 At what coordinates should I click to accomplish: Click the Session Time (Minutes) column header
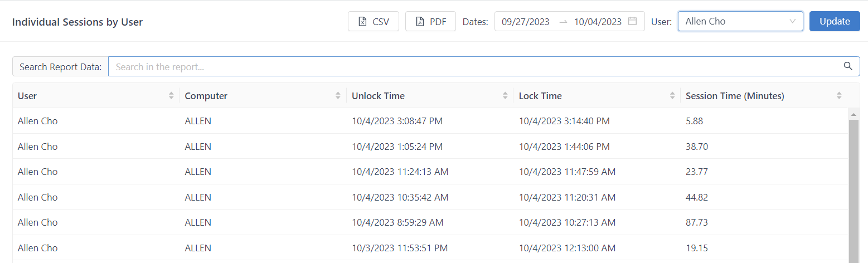[735, 96]
